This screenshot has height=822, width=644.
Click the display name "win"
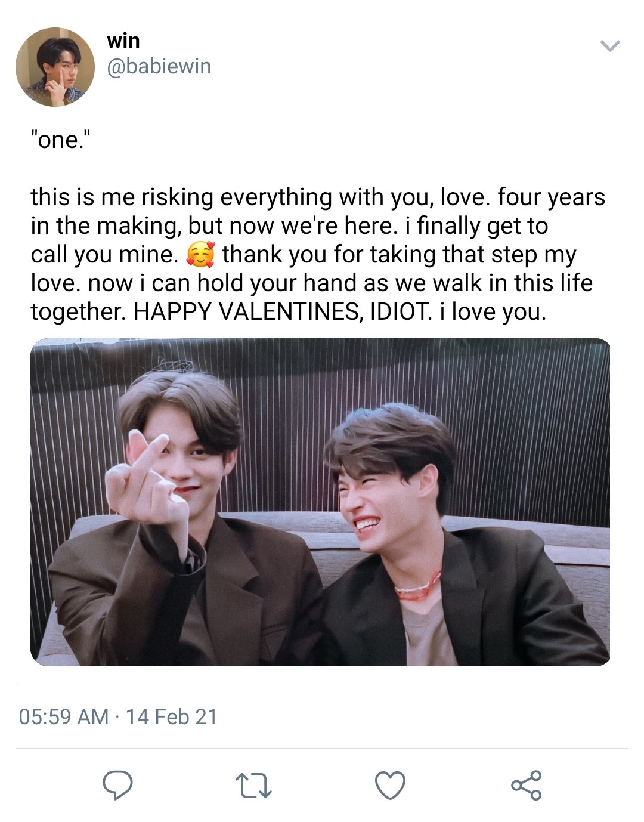tap(123, 41)
